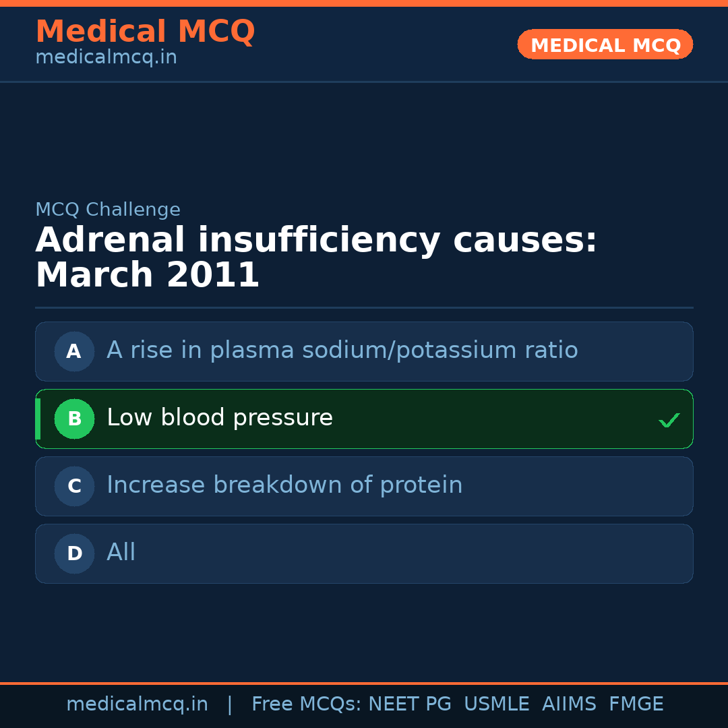The width and height of the screenshot is (728, 728).
Task: Choose the 'All' answer option
Action: pos(121,553)
